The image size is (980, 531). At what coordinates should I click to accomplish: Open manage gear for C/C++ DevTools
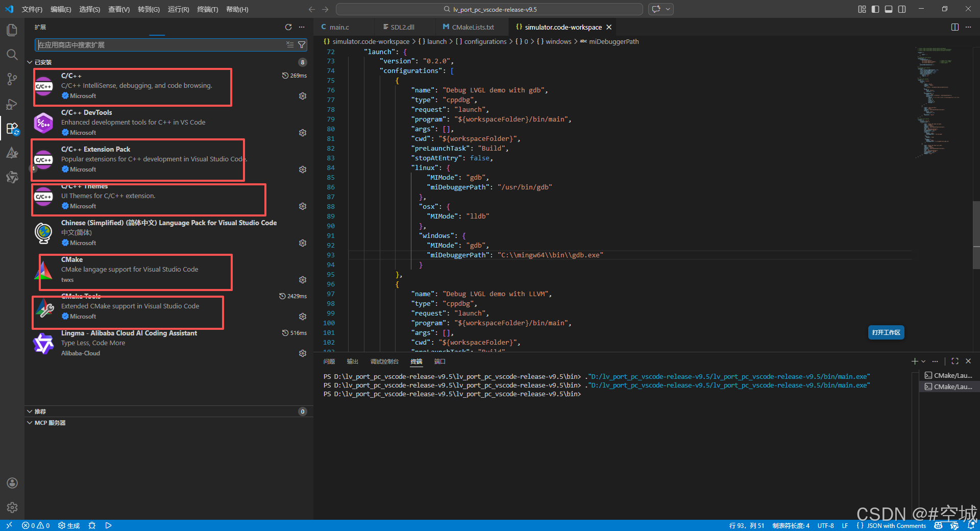coord(303,133)
